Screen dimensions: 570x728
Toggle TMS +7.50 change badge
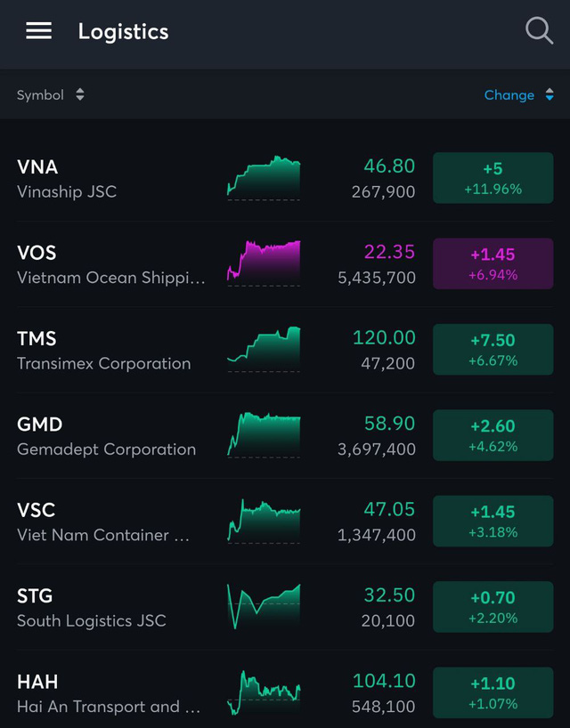pyautogui.click(x=493, y=350)
